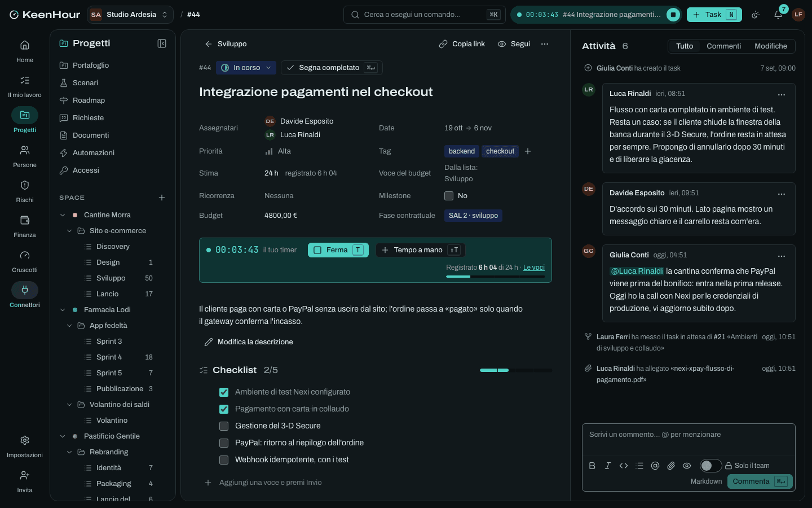812x508 pixels.
Task: Collapse the Sito e-commerce folder
Action: coord(69,231)
